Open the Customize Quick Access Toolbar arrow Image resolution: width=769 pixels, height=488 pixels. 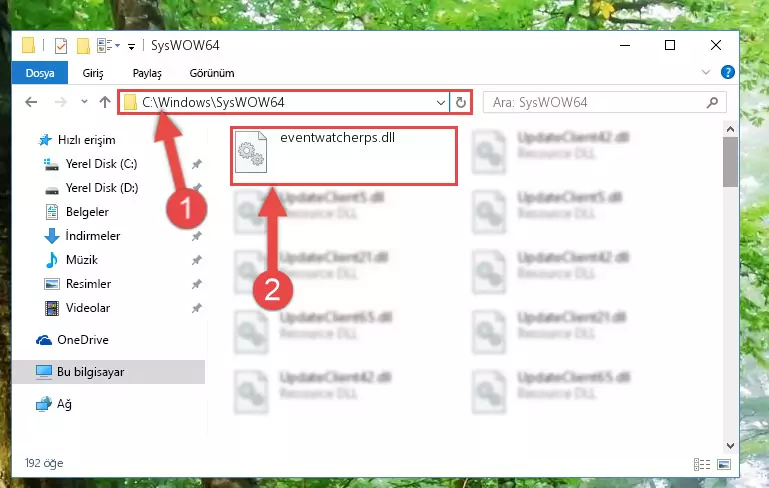tap(131, 47)
